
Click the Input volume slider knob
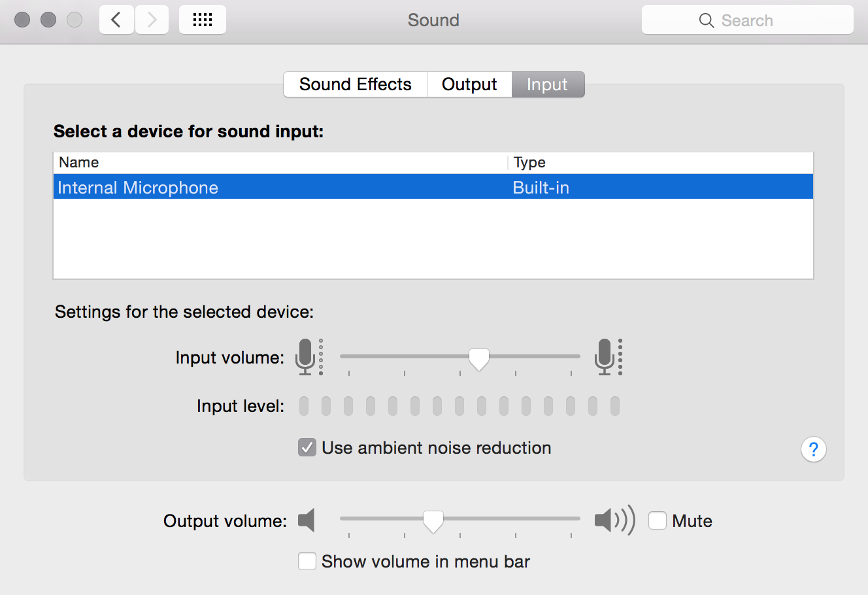point(479,359)
